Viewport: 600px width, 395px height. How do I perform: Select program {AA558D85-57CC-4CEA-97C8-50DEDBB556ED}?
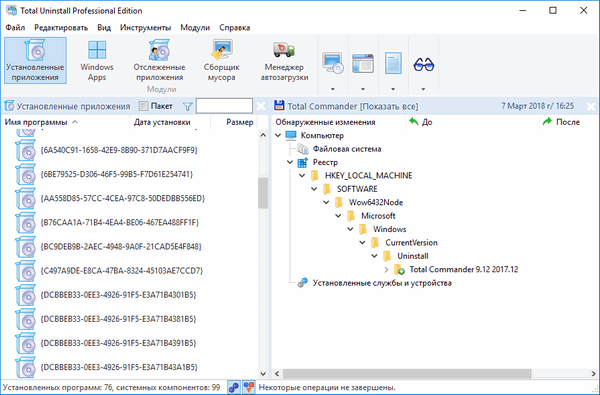pos(122,199)
